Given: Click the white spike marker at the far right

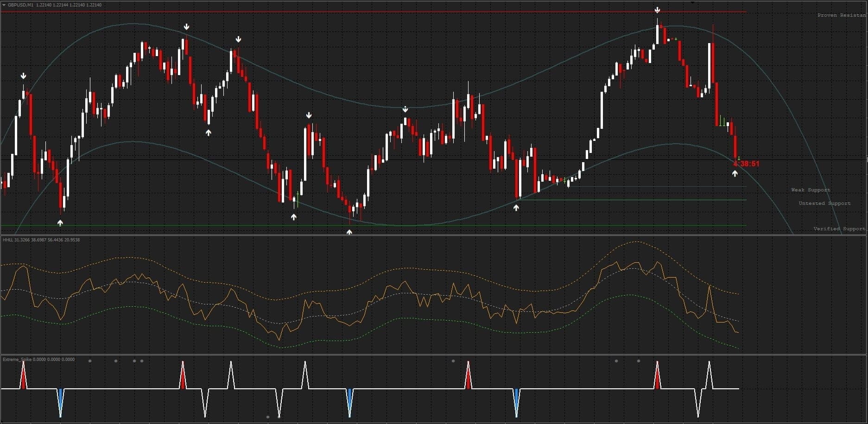Looking at the screenshot, I should tap(709, 371).
